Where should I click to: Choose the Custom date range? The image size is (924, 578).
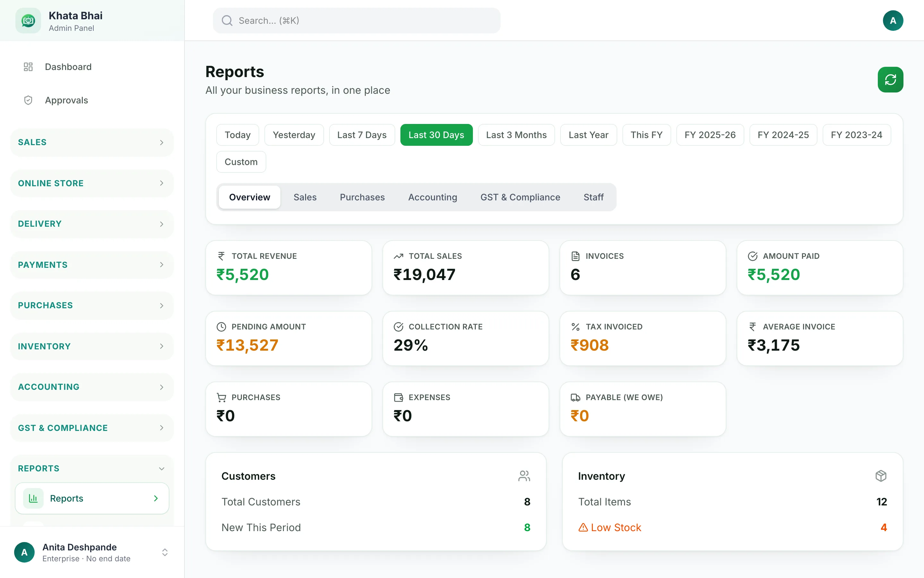(x=241, y=162)
